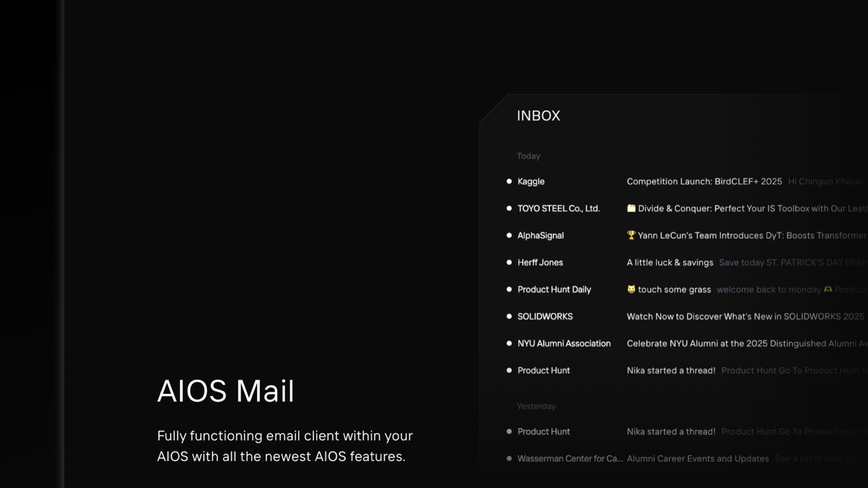
Task: Click the unread dot beside SOLIDWORKS
Action: pos(509,316)
